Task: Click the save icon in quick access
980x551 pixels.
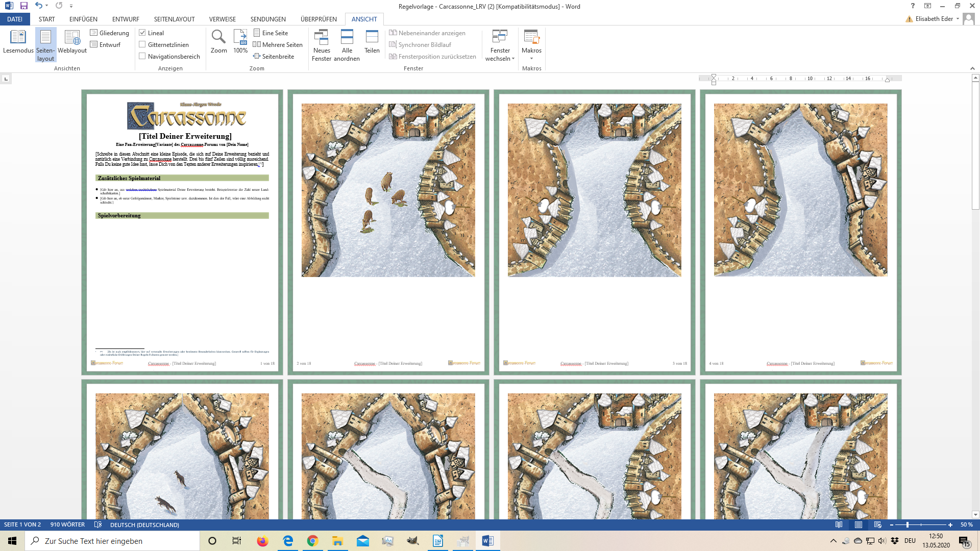Action: (x=24, y=6)
